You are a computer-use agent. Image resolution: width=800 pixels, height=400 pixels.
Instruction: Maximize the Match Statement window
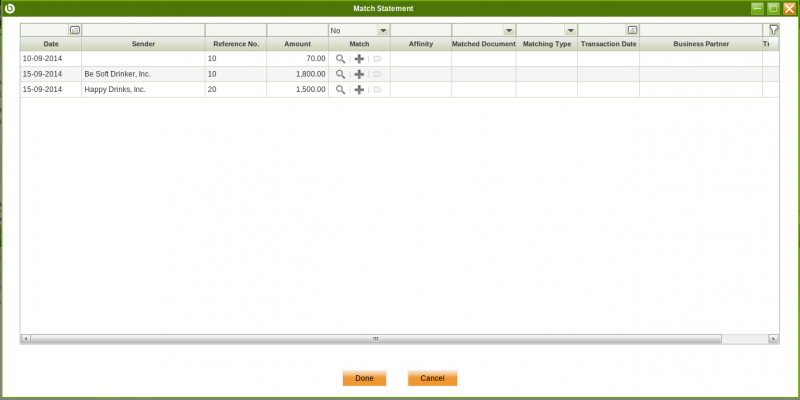coord(773,8)
